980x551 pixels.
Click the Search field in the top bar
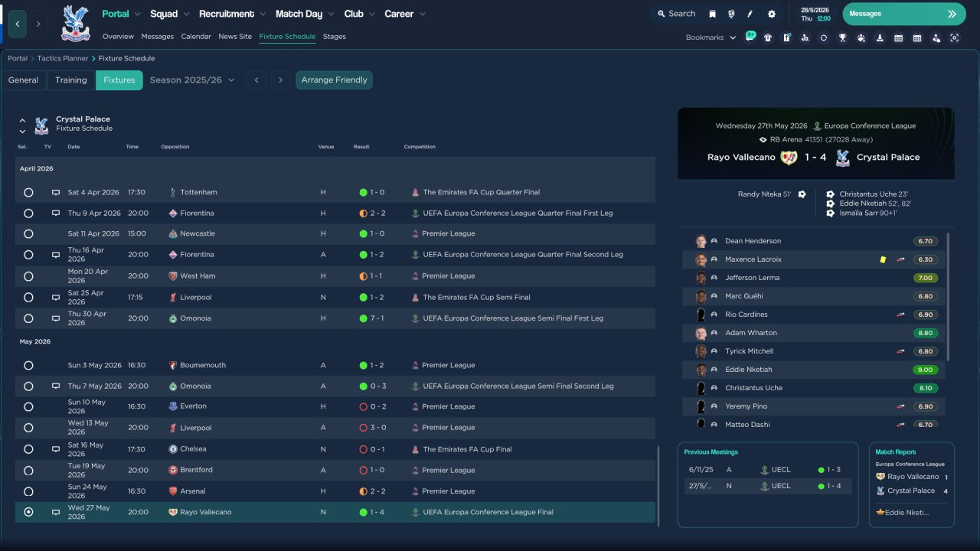coord(676,14)
